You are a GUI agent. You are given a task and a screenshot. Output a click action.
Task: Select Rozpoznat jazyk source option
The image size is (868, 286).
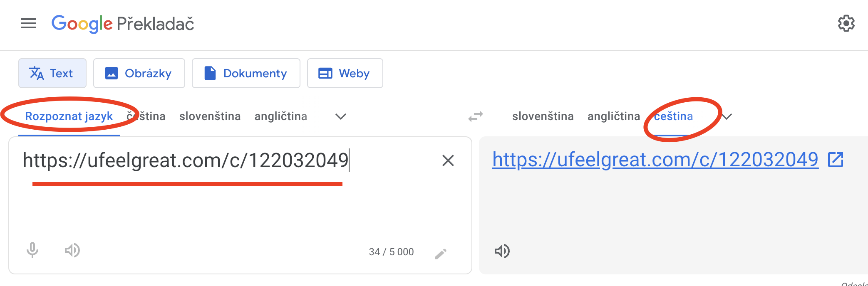(x=69, y=116)
